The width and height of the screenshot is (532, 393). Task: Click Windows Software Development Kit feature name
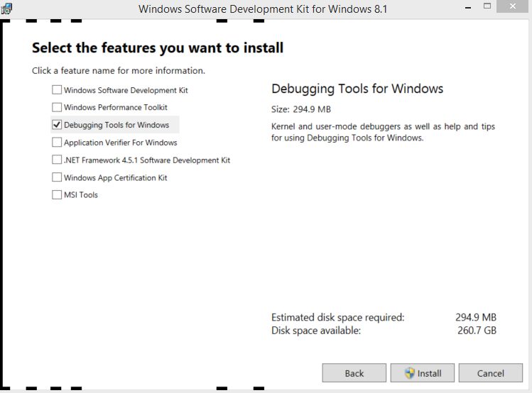coord(126,90)
